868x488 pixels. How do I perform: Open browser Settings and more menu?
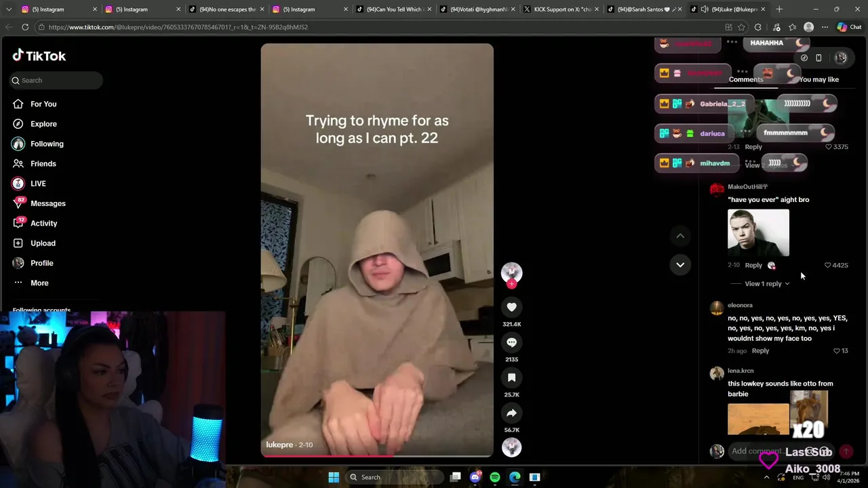[x=825, y=27]
